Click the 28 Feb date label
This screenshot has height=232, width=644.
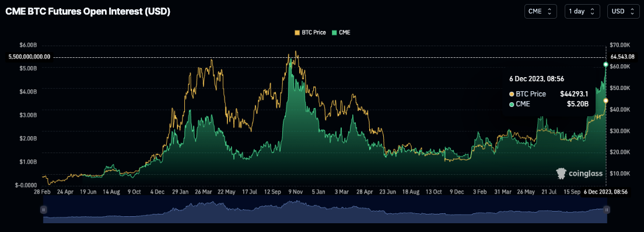point(43,192)
